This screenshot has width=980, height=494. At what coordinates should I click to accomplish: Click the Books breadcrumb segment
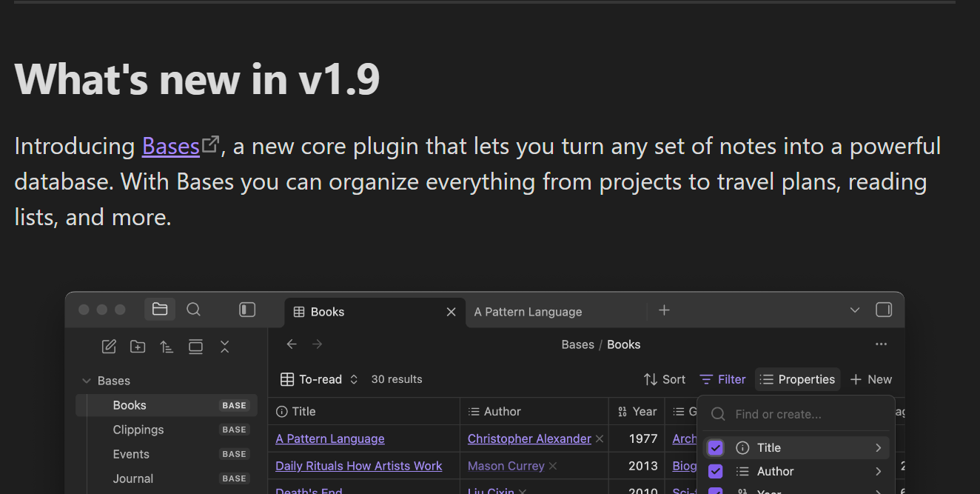coord(624,344)
